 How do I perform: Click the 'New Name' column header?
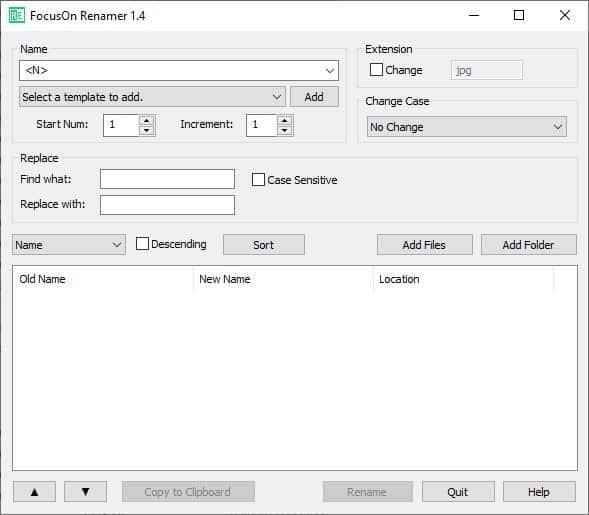coord(284,279)
